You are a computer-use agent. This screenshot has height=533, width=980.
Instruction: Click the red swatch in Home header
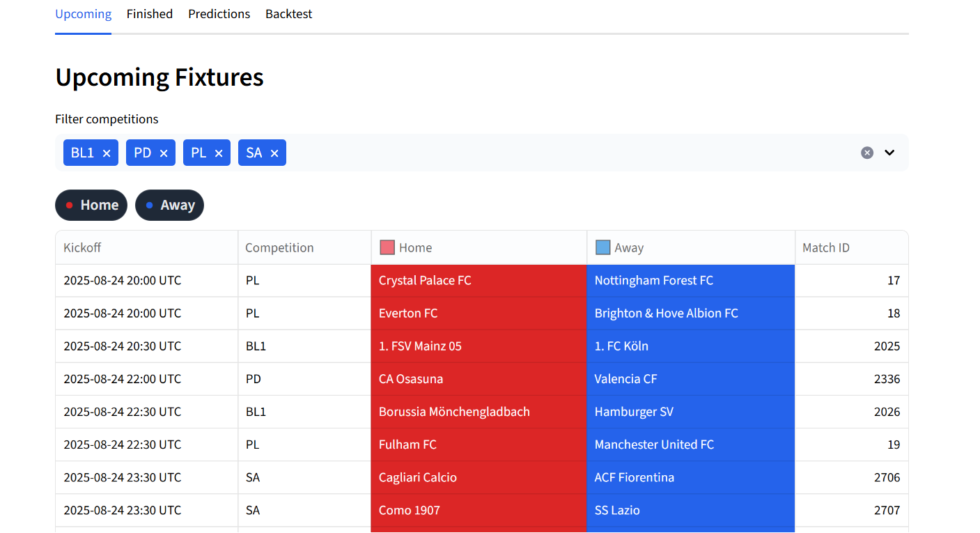(x=387, y=247)
